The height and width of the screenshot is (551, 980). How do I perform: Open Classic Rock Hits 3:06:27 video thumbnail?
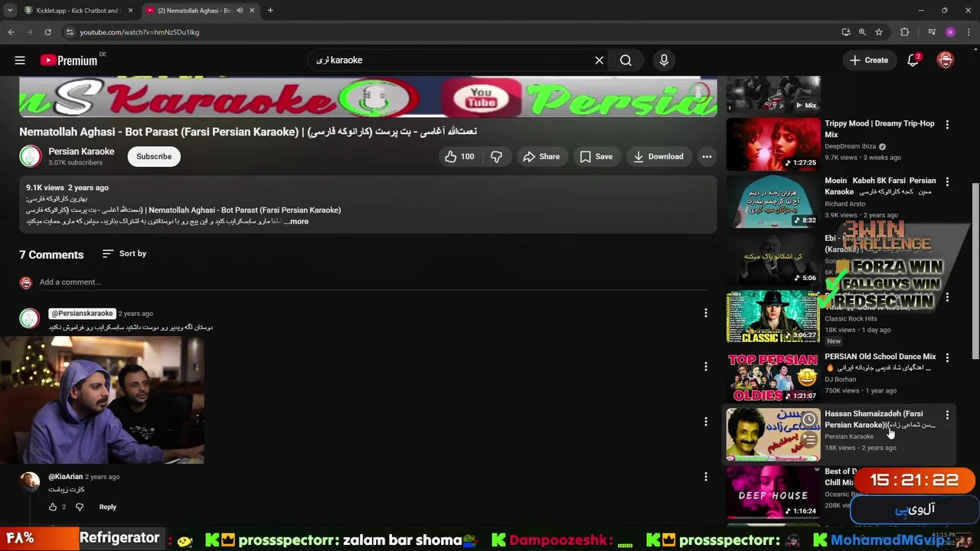pyautogui.click(x=773, y=317)
